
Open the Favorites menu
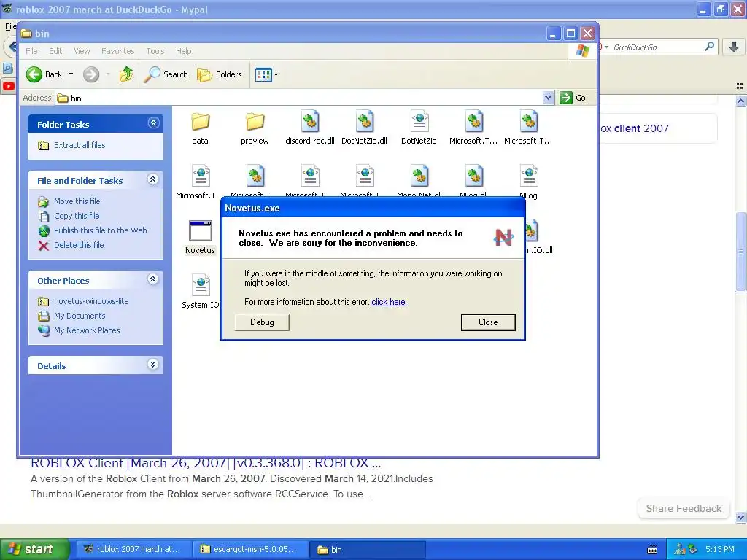point(117,51)
